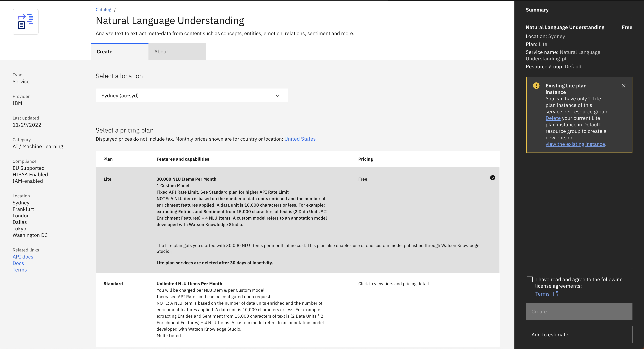
Task: Check the license agreements checkbox
Action: click(530, 279)
